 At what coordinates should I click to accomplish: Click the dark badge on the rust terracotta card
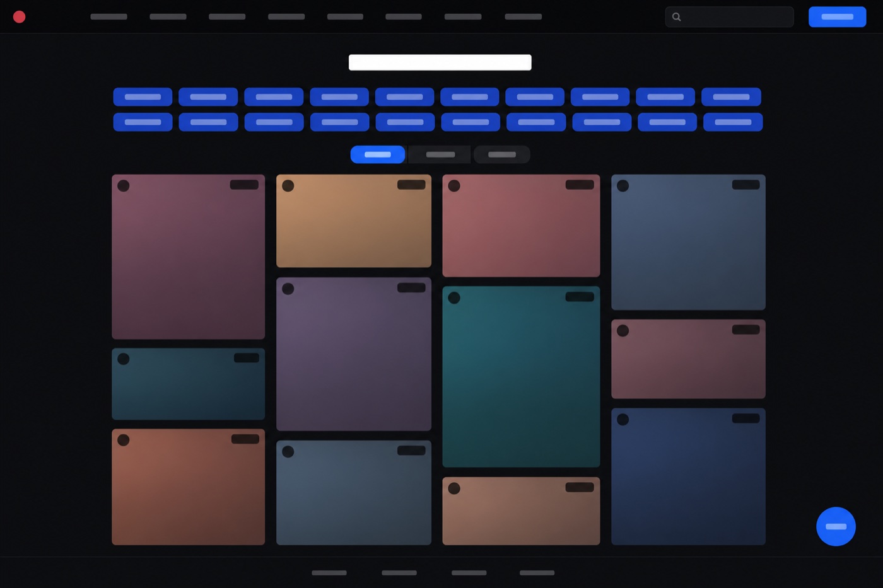tap(245, 439)
